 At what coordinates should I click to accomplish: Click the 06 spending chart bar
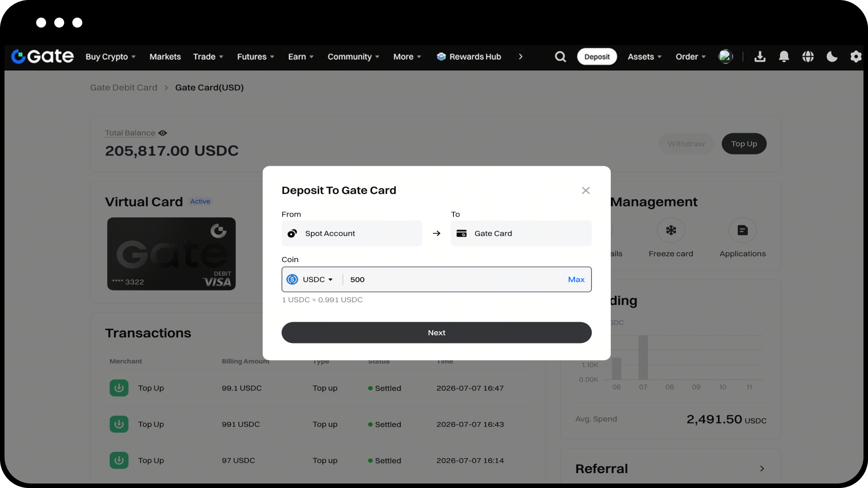616,368
